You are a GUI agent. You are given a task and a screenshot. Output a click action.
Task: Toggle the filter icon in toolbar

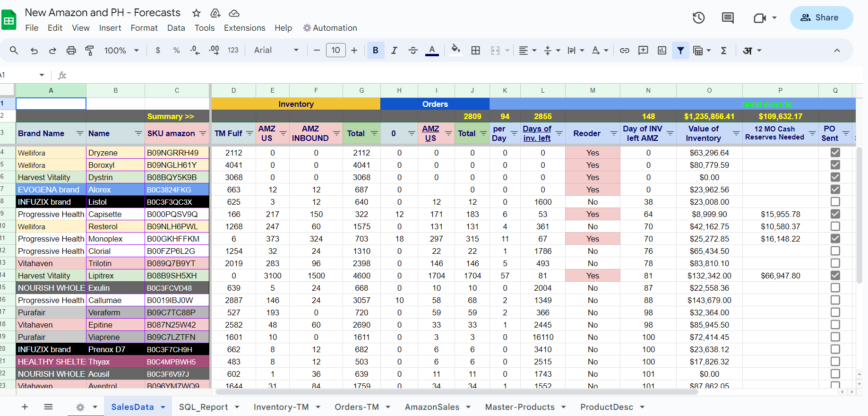coord(680,50)
